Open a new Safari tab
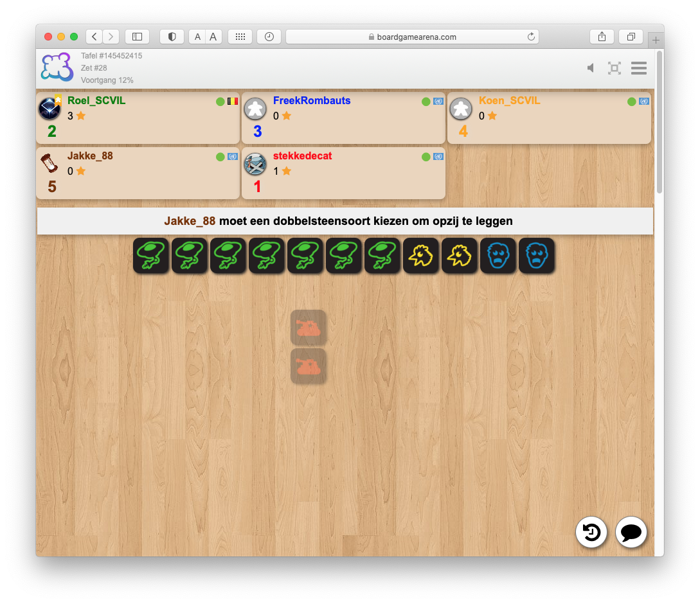 656,40
